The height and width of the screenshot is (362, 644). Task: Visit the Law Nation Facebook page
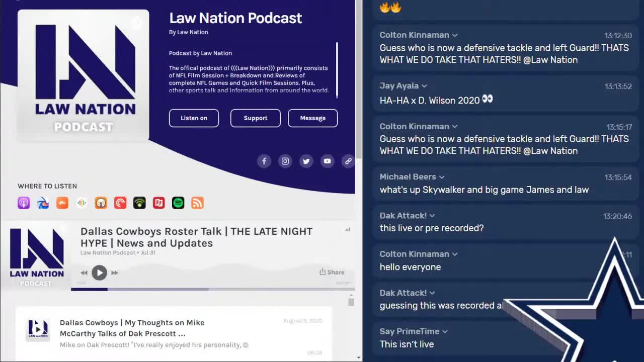[x=264, y=161]
